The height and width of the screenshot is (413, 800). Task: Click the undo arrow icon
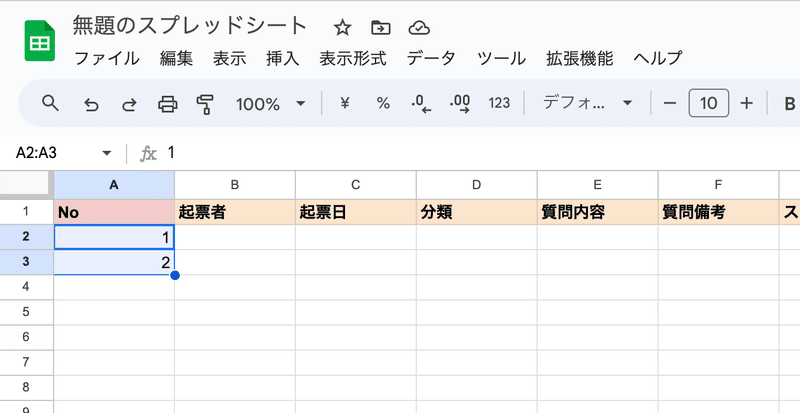[91, 104]
